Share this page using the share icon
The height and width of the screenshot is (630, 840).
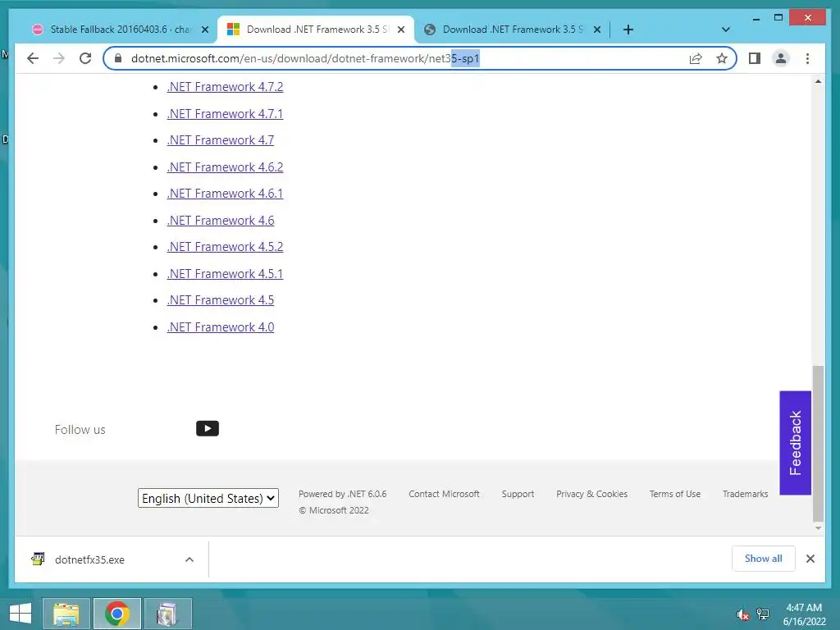tap(696, 58)
